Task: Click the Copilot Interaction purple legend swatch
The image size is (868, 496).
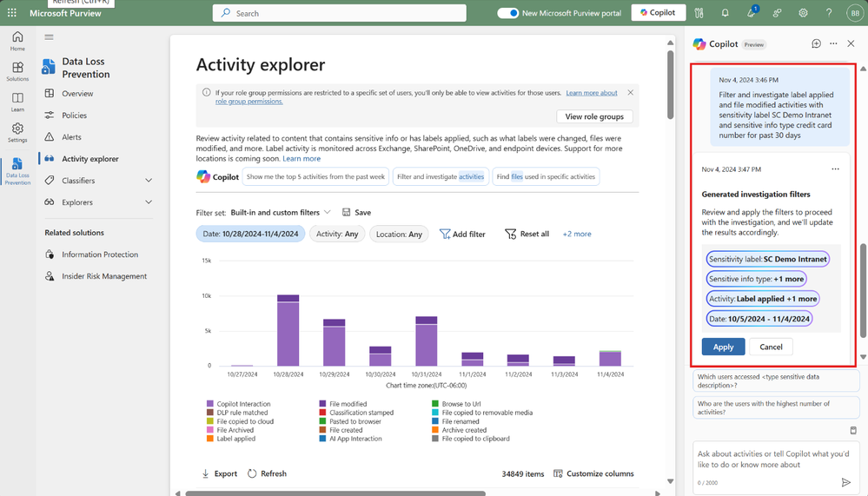Action: coord(209,404)
